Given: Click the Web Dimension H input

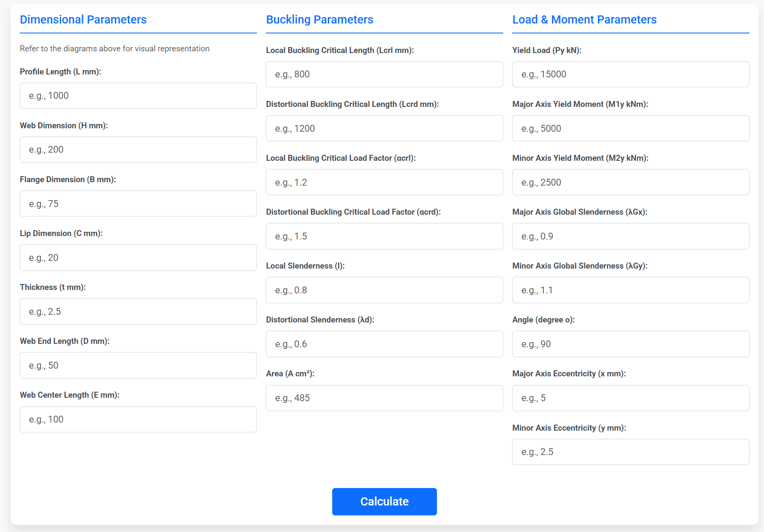Looking at the screenshot, I should point(138,150).
